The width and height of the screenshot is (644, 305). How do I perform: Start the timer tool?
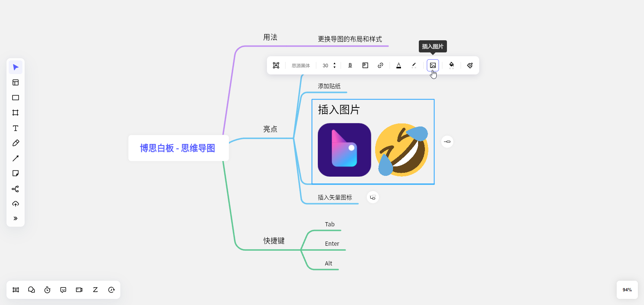pos(47,290)
